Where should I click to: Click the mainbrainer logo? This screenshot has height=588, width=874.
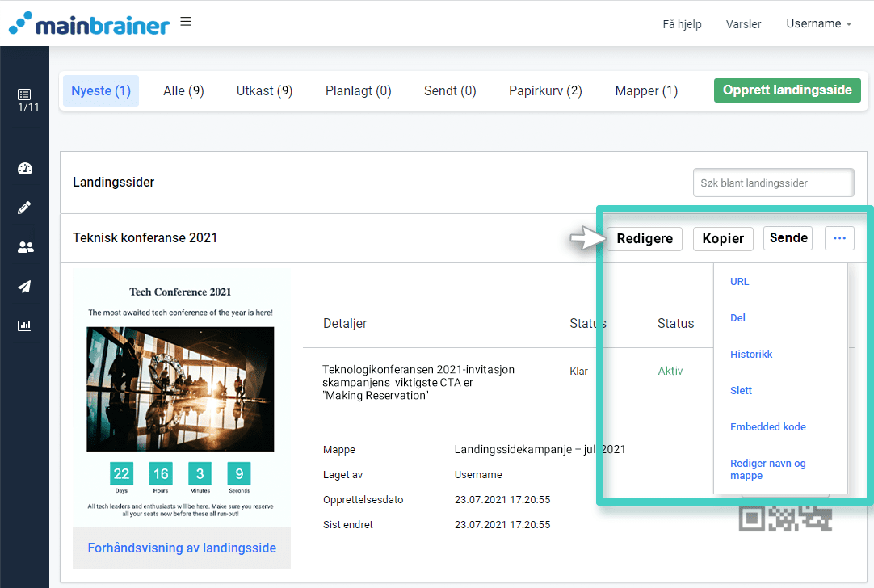[x=89, y=23]
